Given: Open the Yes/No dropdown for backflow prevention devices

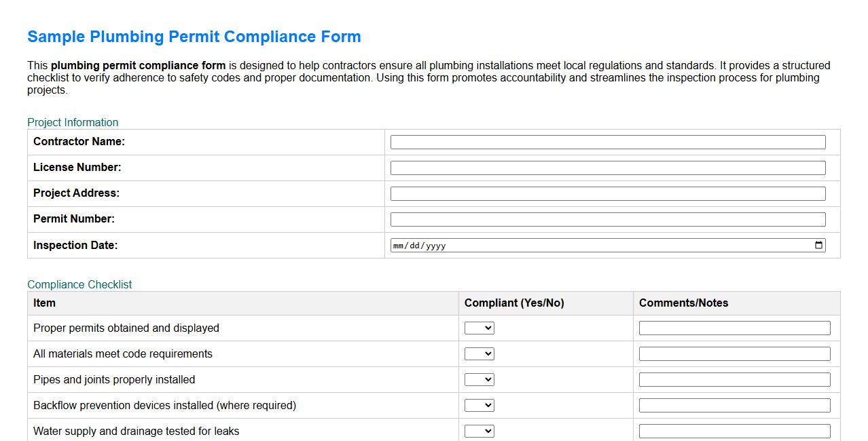Looking at the screenshot, I should [x=480, y=405].
